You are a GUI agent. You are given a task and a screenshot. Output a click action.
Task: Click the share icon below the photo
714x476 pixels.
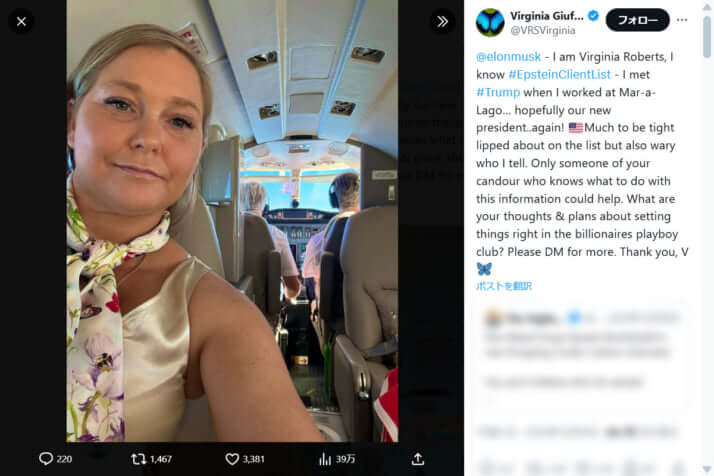(418, 459)
